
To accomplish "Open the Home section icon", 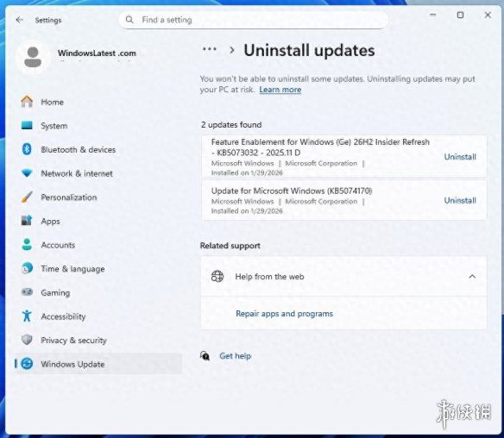I will (x=27, y=102).
